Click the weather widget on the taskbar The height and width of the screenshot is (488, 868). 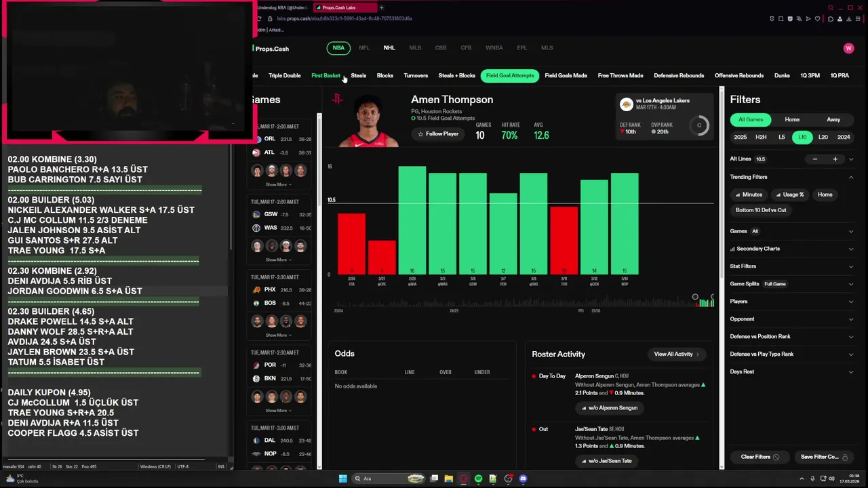coord(22,479)
